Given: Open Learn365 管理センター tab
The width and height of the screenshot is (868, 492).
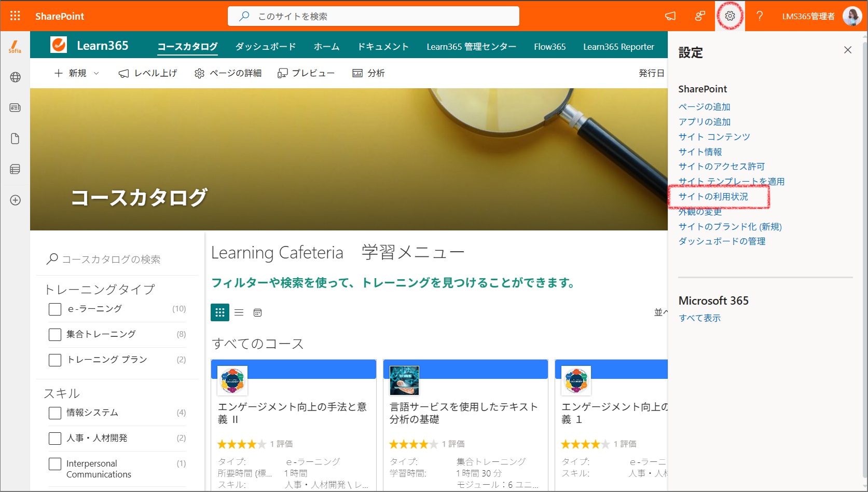Looking at the screenshot, I should pyautogui.click(x=471, y=46).
